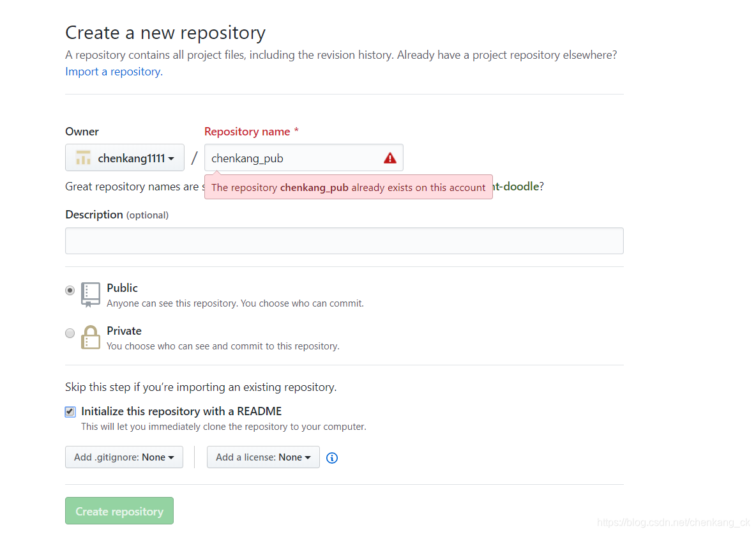756x534 pixels.
Task: Expand the Add a license: None dropdown
Action: coord(263,457)
